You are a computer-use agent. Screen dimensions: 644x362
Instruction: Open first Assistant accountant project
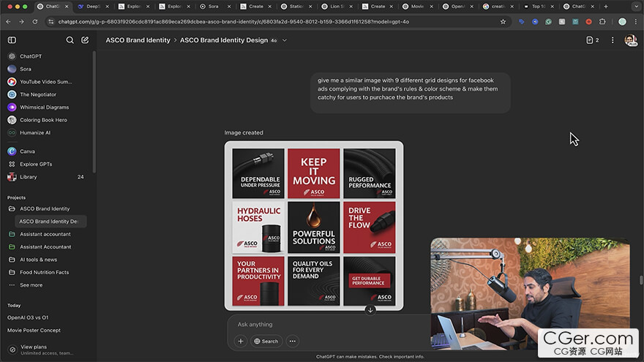[x=45, y=234]
